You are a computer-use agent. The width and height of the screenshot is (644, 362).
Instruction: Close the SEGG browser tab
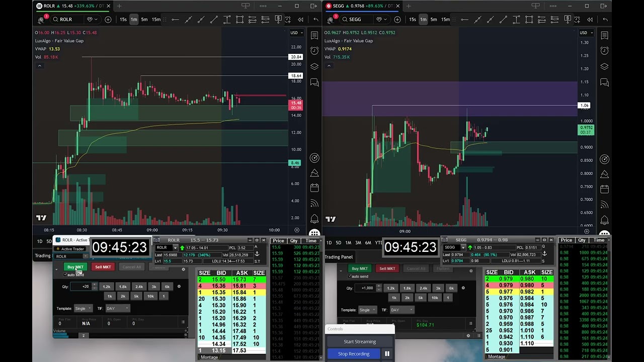pyautogui.click(x=397, y=6)
